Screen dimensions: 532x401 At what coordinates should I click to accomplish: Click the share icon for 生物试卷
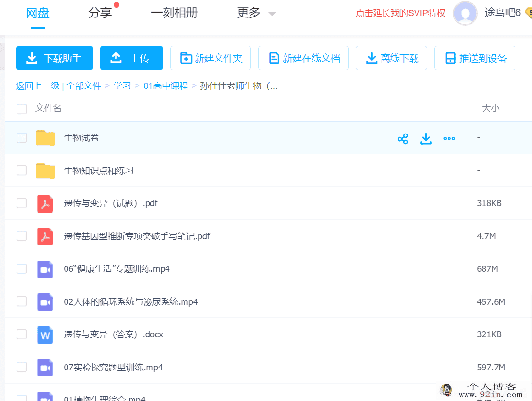pos(403,139)
